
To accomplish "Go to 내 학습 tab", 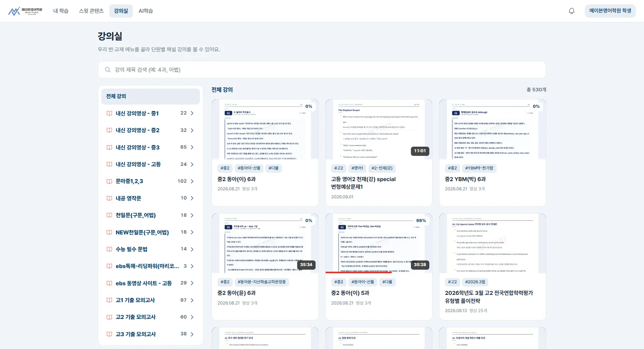I will point(61,11).
